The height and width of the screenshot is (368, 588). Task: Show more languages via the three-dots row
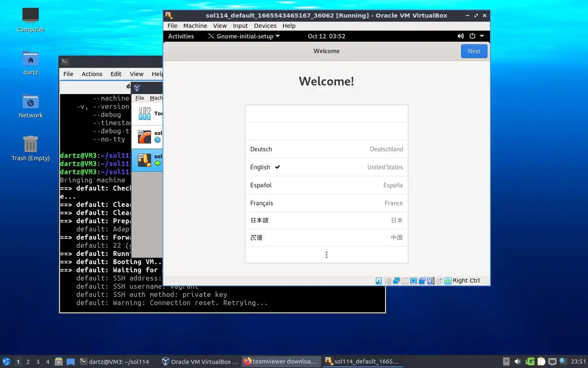click(x=327, y=255)
